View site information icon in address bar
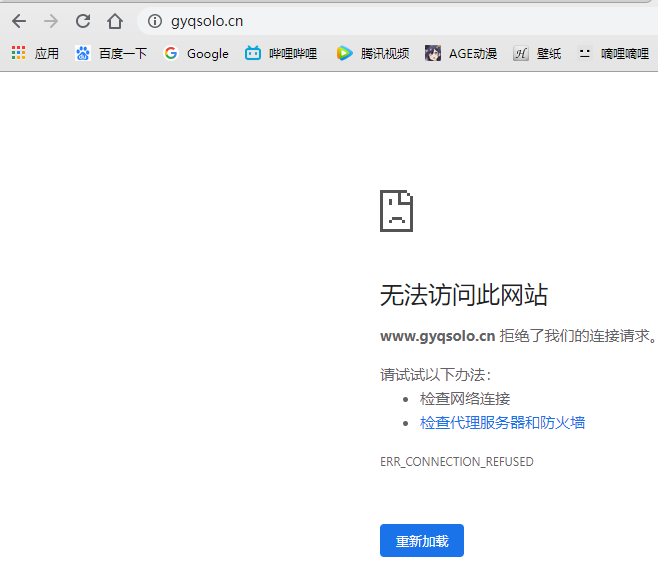Screen dimensions: 658x565 (x=155, y=21)
